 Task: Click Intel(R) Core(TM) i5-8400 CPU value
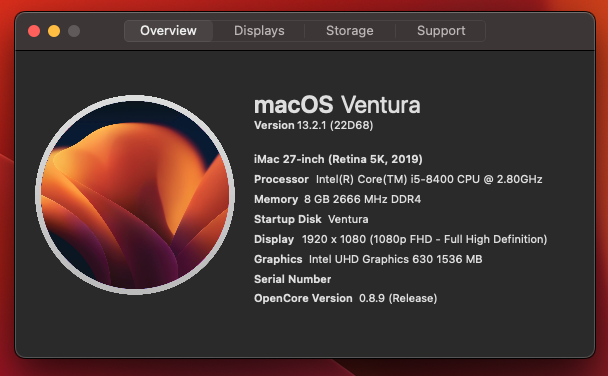(429, 179)
